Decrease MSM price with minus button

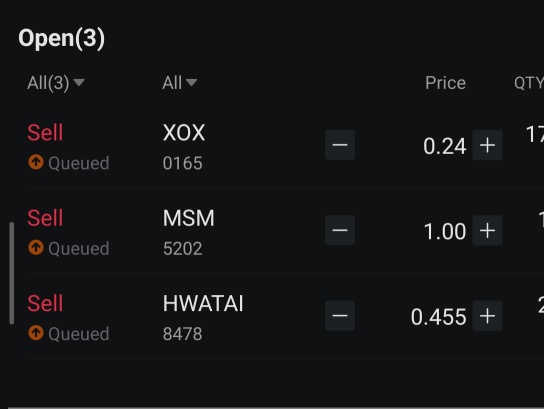tap(340, 230)
